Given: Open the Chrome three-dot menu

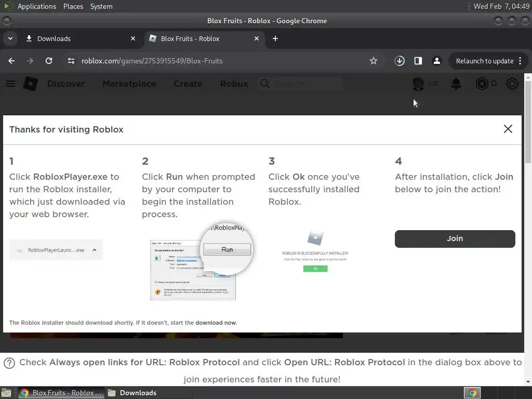Looking at the screenshot, I should [520, 61].
